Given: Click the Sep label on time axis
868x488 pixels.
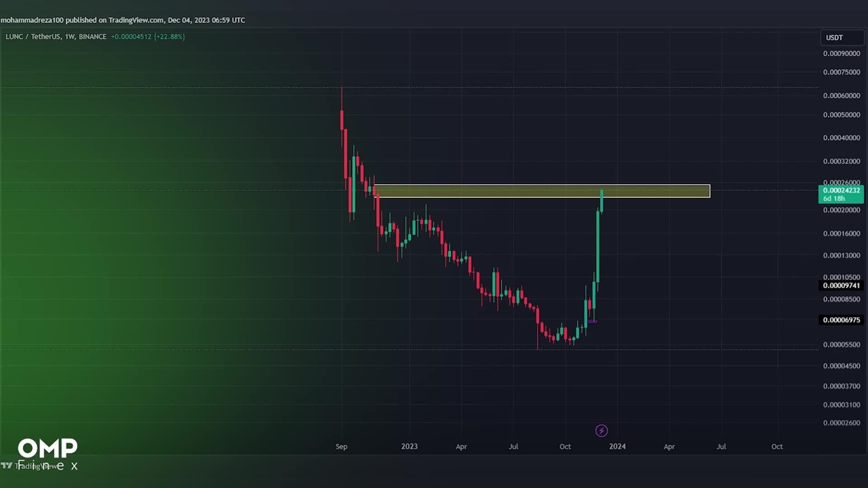Looking at the screenshot, I should click(341, 447).
